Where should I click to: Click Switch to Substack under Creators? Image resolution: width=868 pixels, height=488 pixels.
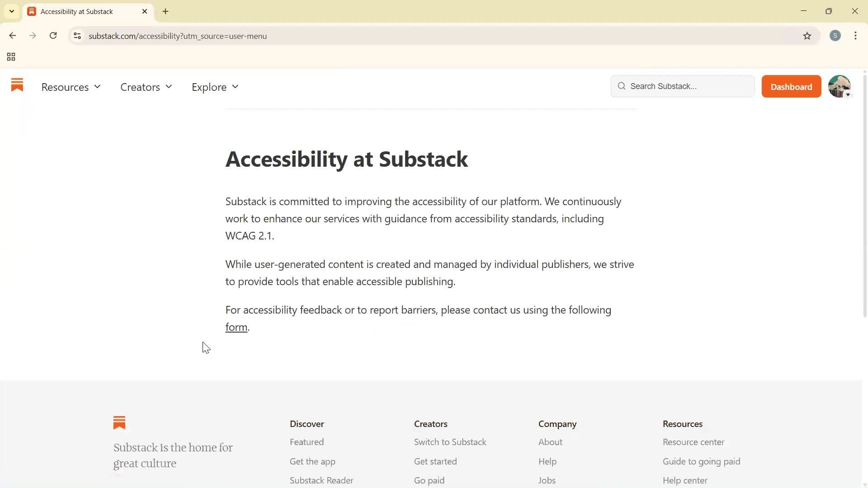[x=450, y=442]
